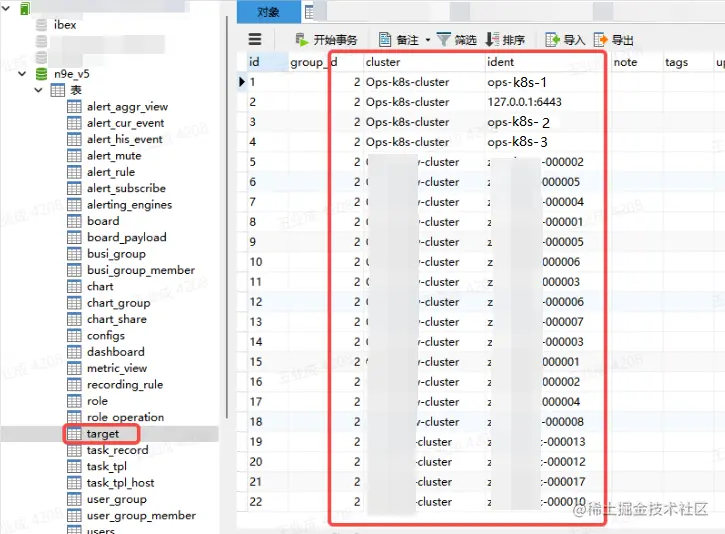Viewport: 725px width, 534px height.
Task: Click the dashboard table icon
Action: (74, 352)
